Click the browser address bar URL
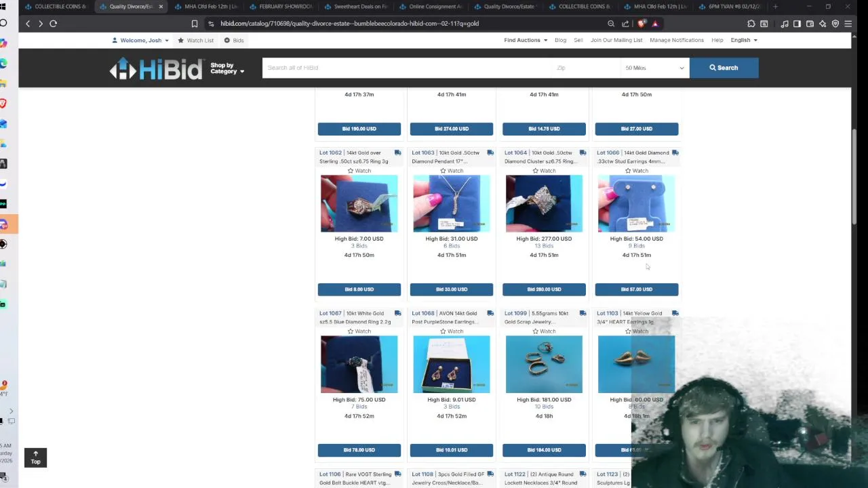Image resolution: width=868 pixels, height=488 pixels. 349,24
